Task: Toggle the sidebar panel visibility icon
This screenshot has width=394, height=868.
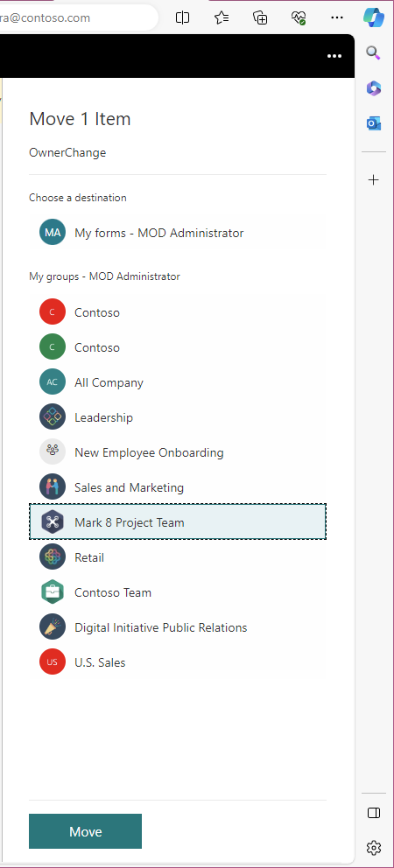Action: (x=374, y=813)
